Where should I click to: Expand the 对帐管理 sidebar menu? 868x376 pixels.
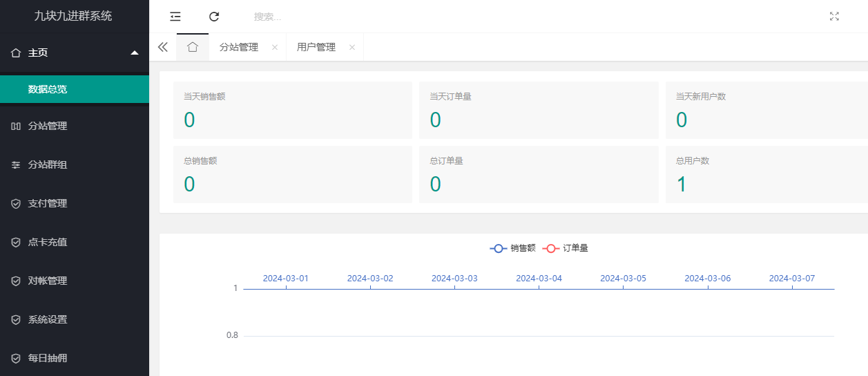tap(48, 281)
